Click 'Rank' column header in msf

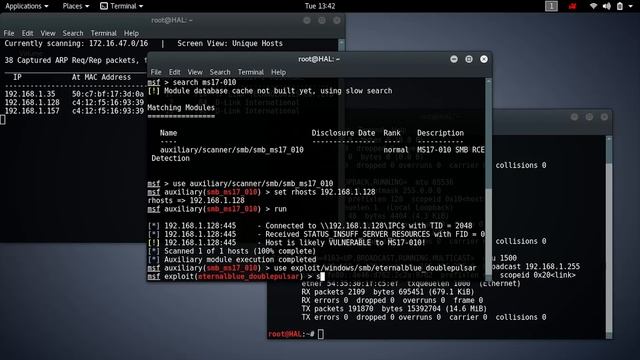[x=392, y=133]
